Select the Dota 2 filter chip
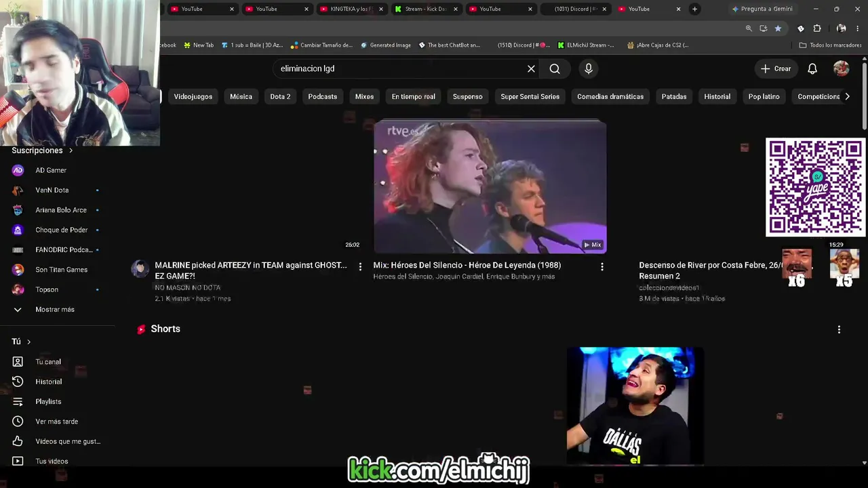This screenshot has height=488, width=868. click(280, 96)
